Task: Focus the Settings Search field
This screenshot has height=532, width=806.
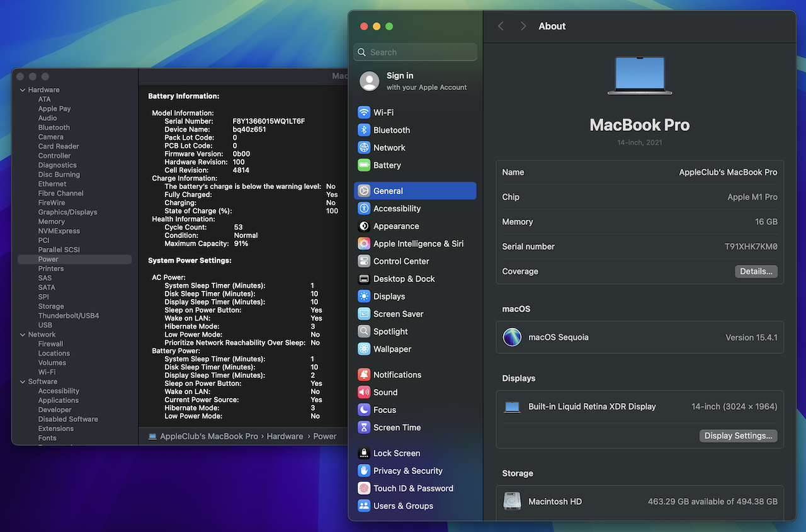Action: 415,52
